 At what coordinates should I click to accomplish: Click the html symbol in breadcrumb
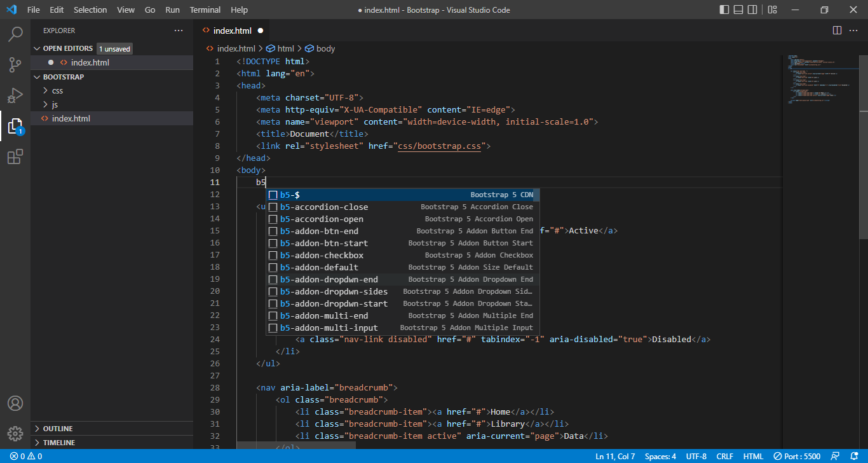(280, 48)
